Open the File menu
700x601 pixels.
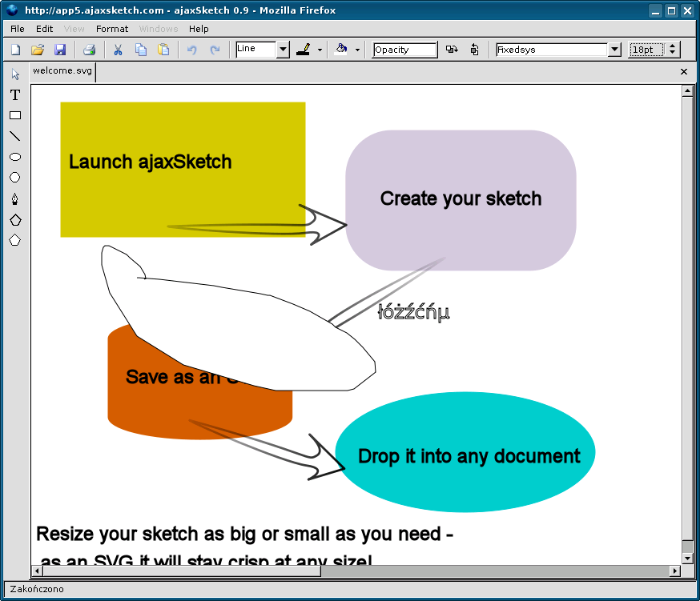(18, 29)
